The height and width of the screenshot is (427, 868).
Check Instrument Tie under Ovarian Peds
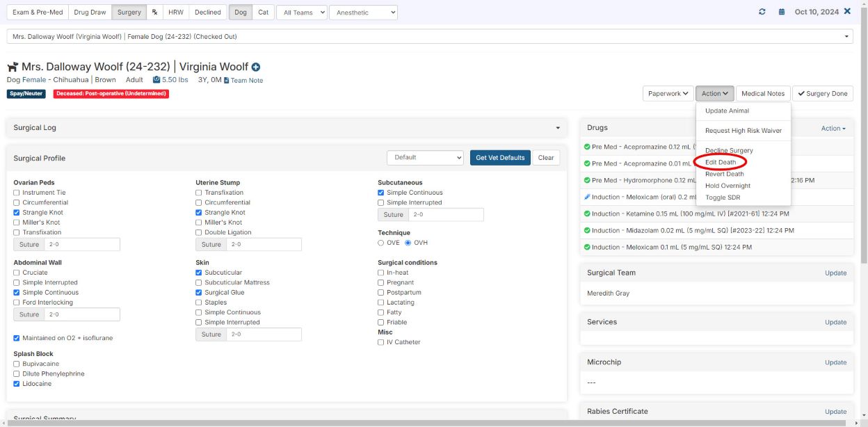click(17, 193)
